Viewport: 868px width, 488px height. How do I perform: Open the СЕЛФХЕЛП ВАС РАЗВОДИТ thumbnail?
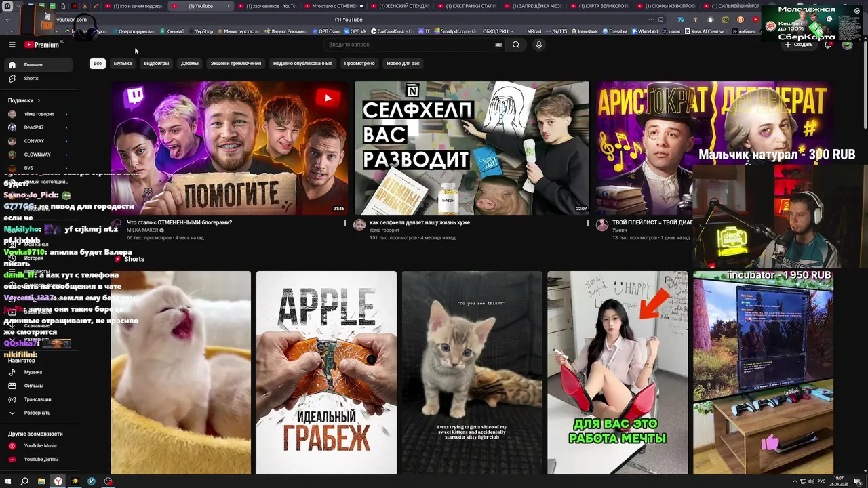[x=472, y=148]
